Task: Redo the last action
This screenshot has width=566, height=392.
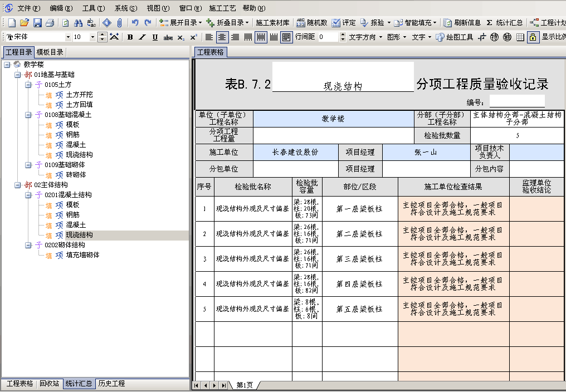Action: [148, 23]
